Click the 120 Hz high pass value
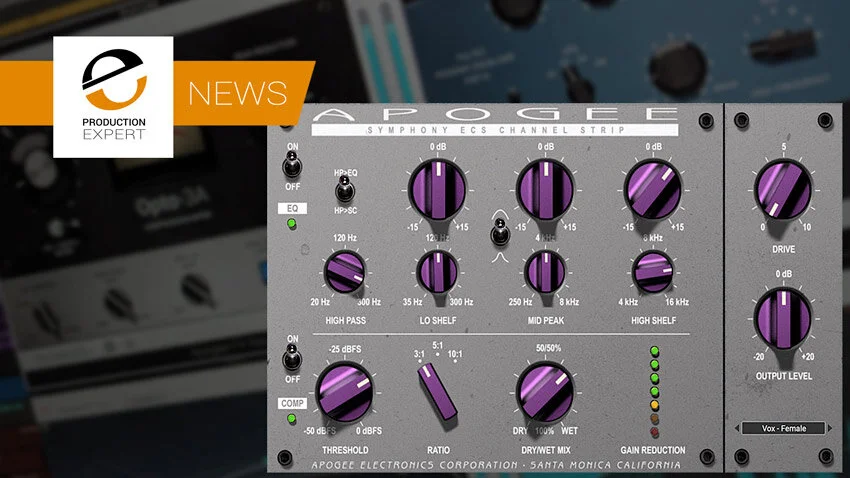Image resolution: width=850 pixels, height=478 pixels. tap(345, 238)
